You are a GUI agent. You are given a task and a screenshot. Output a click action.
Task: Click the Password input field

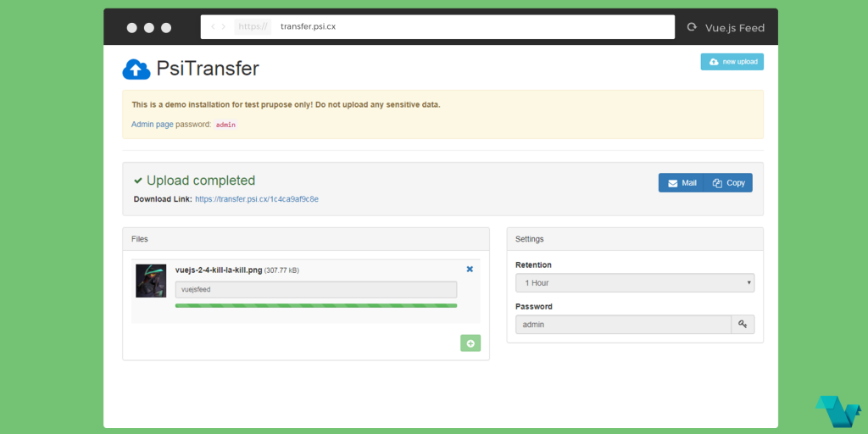click(623, 325)
